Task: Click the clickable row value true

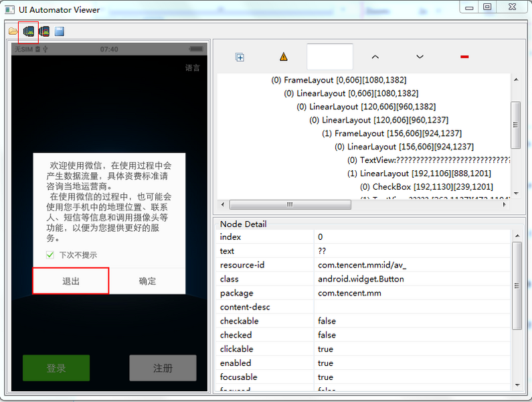Action: 325,349
